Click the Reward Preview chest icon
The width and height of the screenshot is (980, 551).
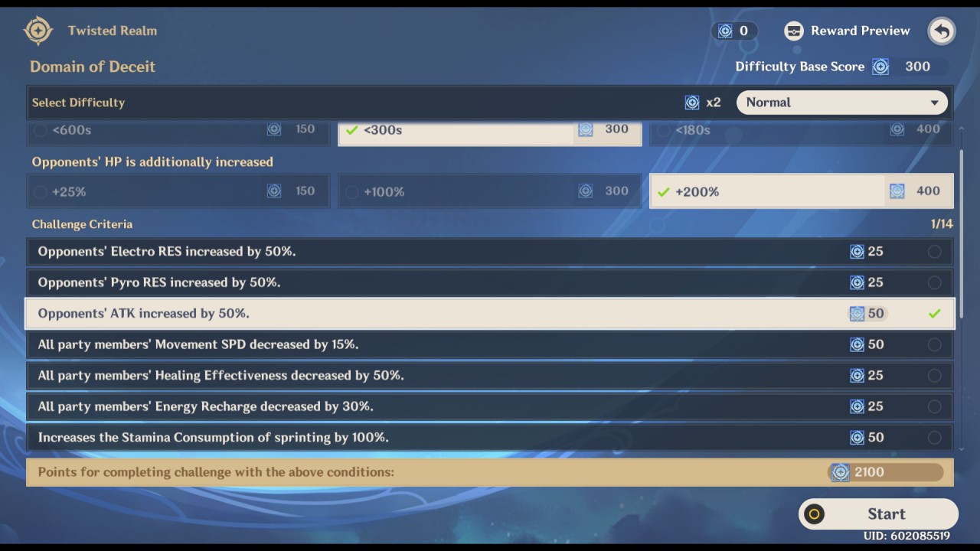(x=794, y=31)
